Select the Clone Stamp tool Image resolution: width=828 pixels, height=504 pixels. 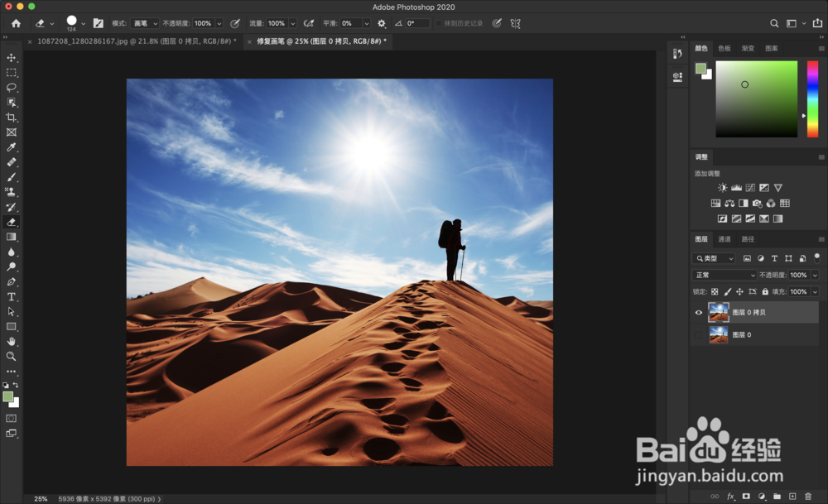(11, 192)
